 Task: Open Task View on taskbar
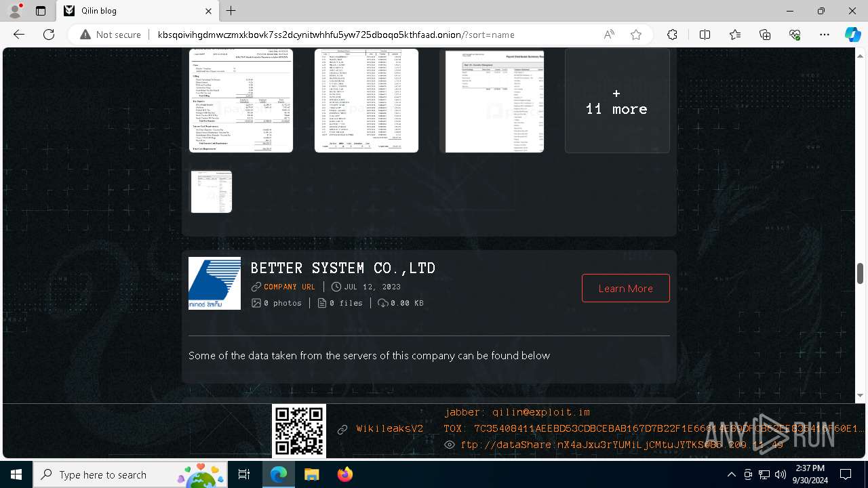point(244,474)
